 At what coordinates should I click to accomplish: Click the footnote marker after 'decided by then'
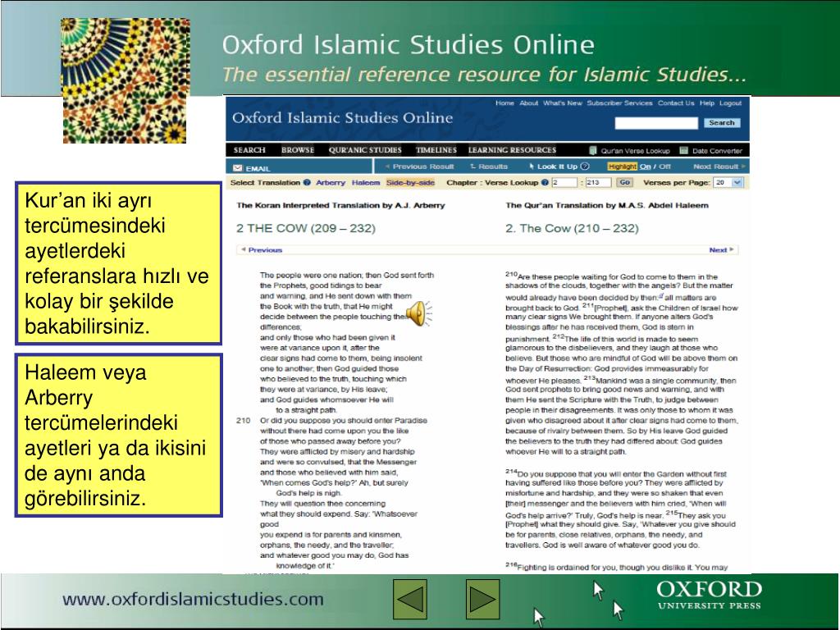661,295
